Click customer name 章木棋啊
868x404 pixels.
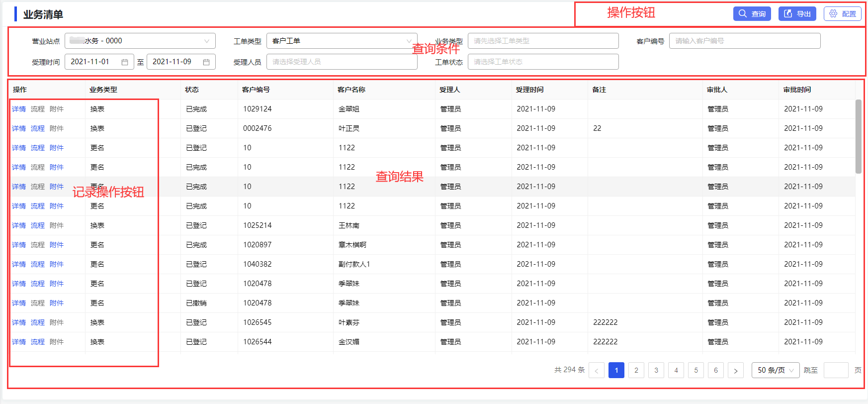[352, 245]
